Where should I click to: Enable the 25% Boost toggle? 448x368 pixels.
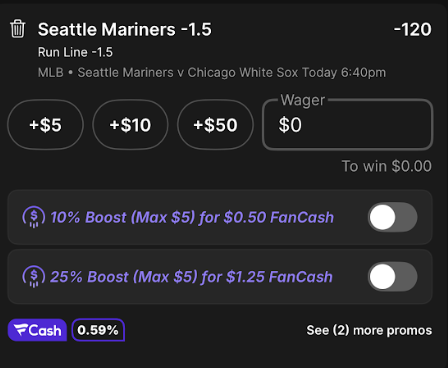pos(392,277)
